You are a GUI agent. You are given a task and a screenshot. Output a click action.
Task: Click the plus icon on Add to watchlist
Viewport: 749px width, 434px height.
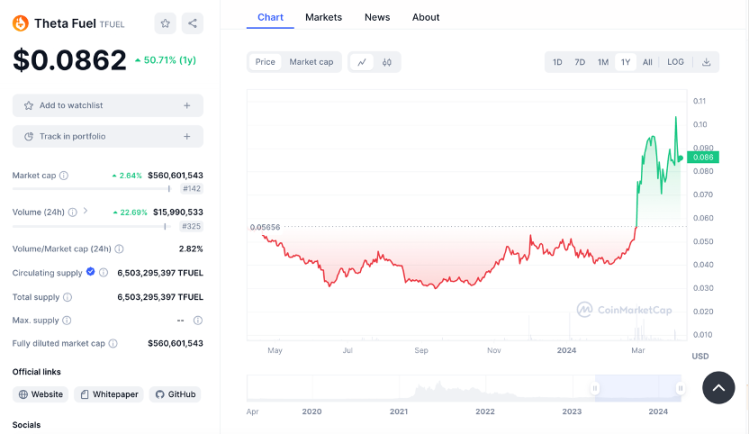[187, 106]
